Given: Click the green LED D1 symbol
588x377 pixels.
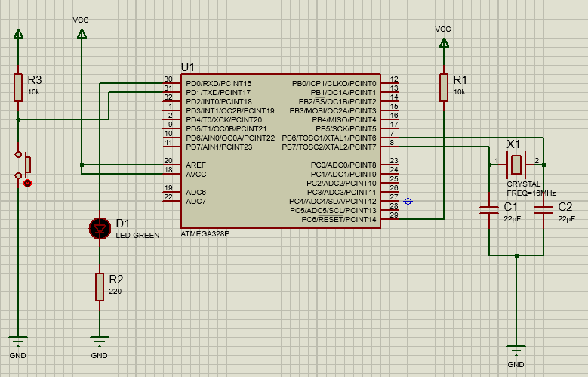Looking at the screenshot, I should [x=99, y=227].
